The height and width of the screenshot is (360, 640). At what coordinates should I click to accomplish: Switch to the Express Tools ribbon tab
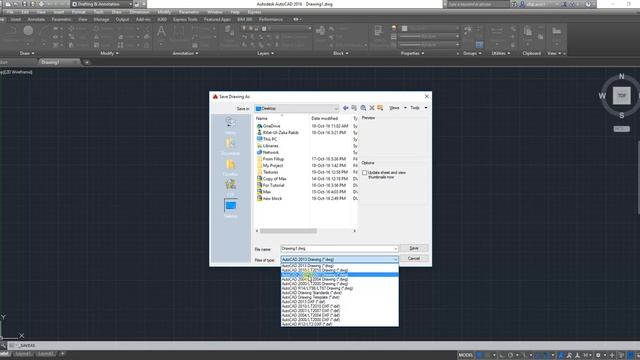185,19
